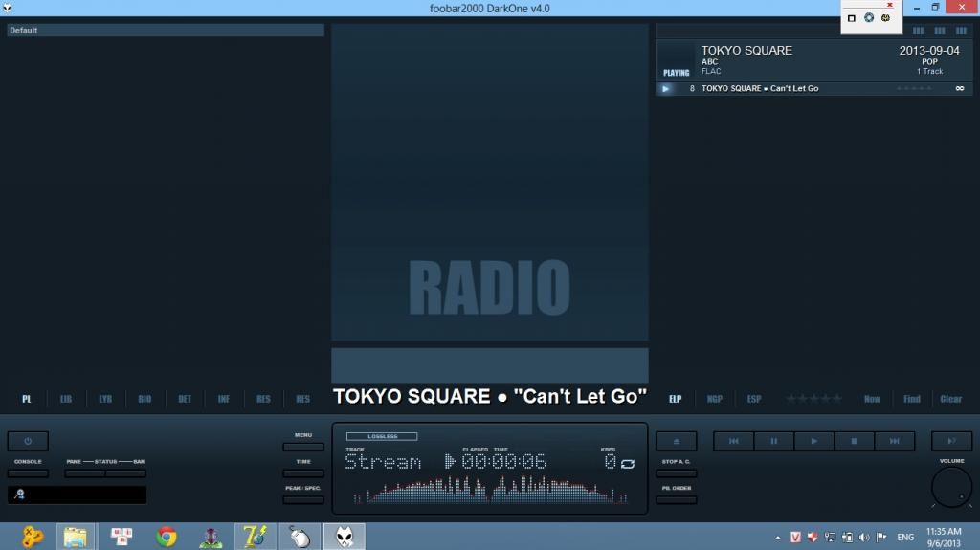
Task: Click the third column layout icon
Action: click(961, 31)
